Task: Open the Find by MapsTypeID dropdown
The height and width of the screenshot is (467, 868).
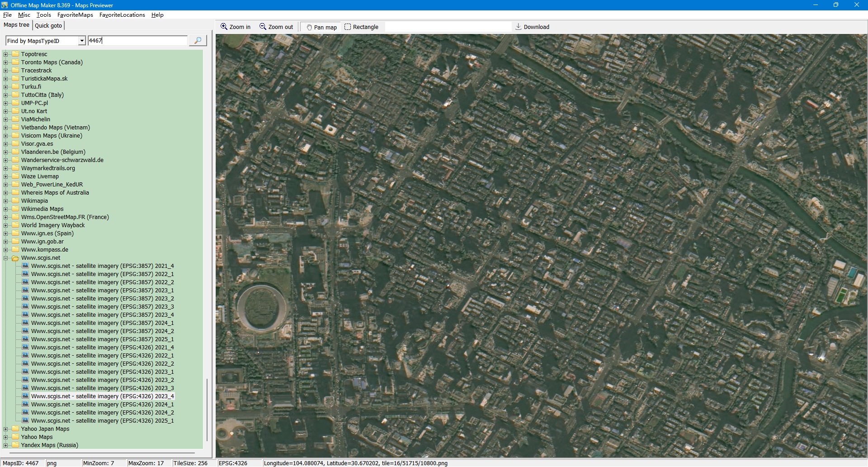Action: [82, 41]
